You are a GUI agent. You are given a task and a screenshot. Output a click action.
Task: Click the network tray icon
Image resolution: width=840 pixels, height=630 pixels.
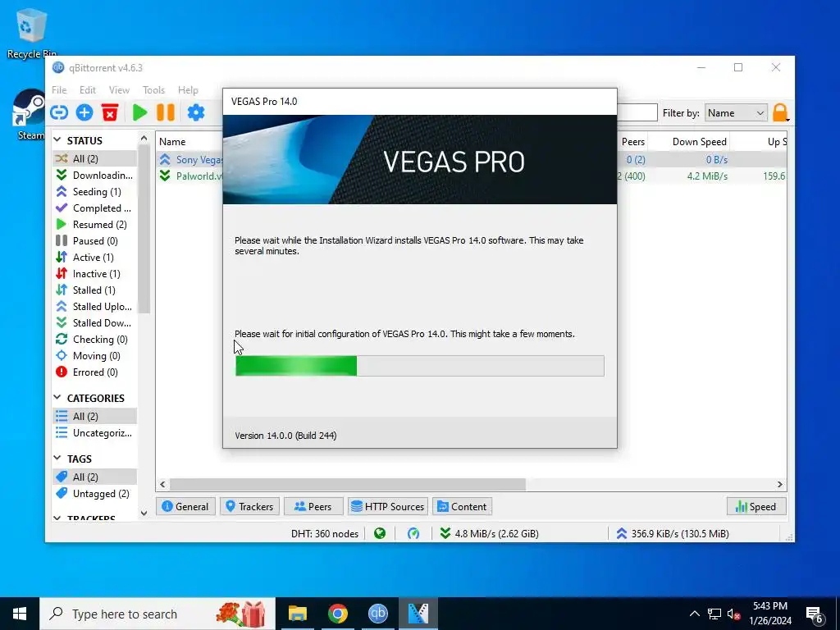point(714,614)
